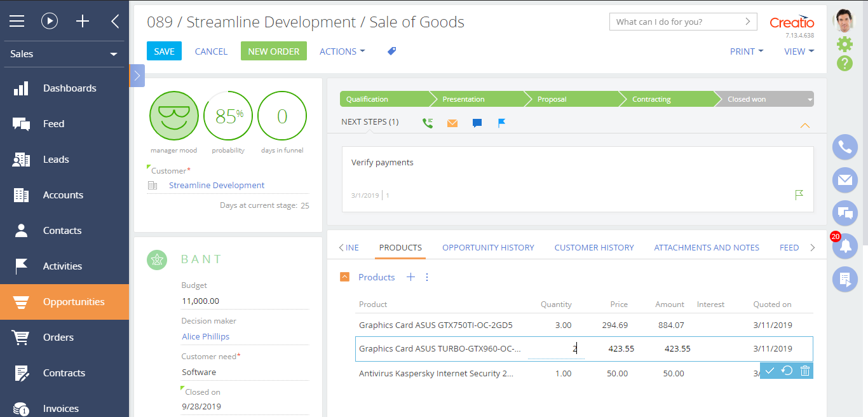Screen dimensions: 868x417
Task: Open Contacts section in sidebar
Action: 64,231
